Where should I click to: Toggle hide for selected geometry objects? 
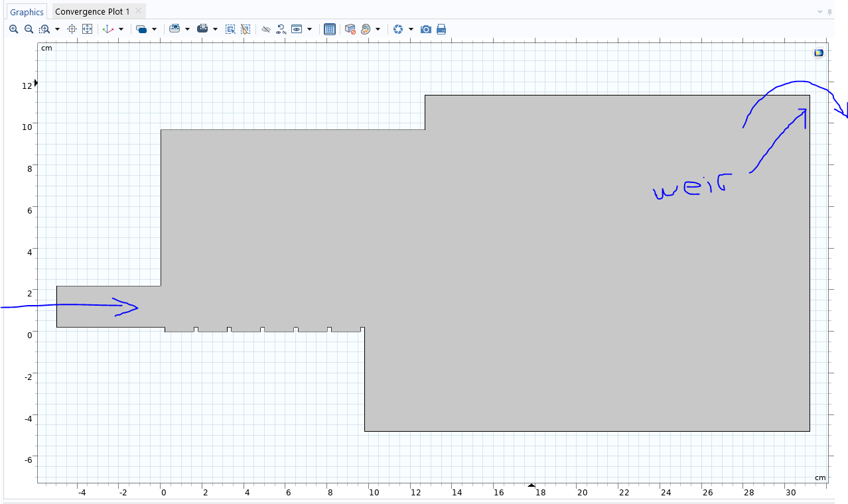point(266,29)
